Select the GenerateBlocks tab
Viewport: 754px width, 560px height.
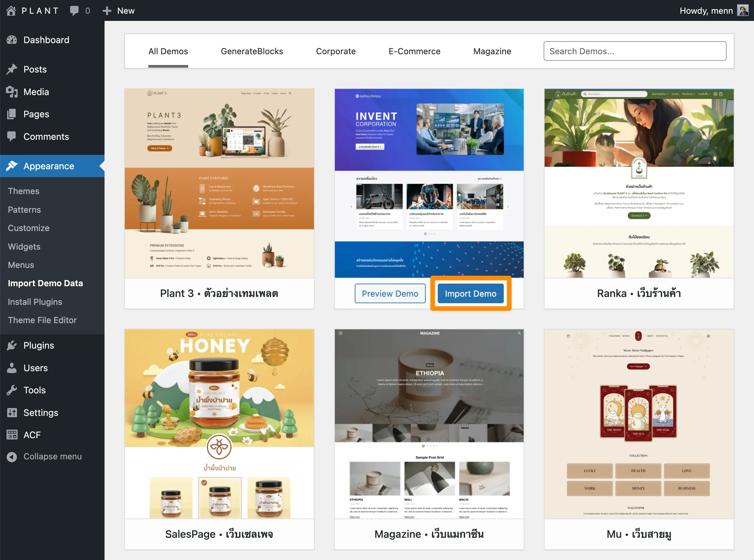(x=252, y=51)
